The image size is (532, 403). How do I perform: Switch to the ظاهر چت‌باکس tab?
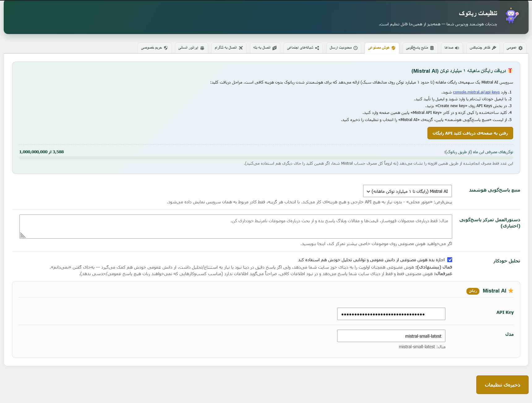point(483,48)
